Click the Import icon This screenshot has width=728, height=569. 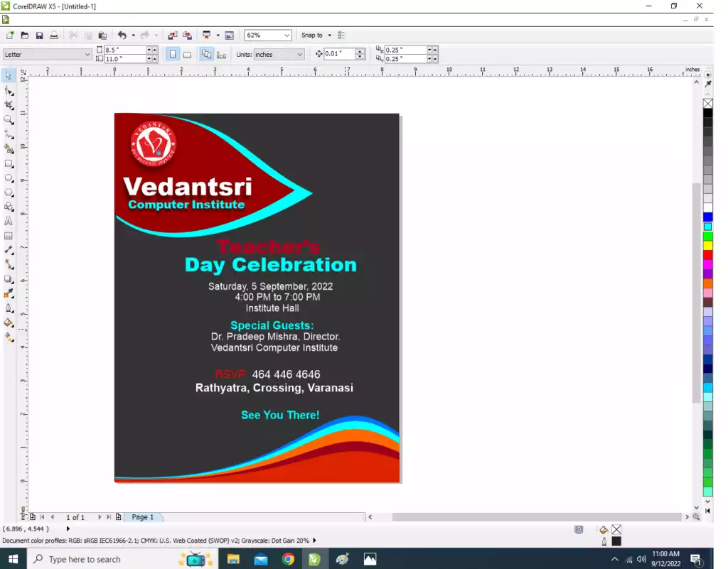pos(173,36)
